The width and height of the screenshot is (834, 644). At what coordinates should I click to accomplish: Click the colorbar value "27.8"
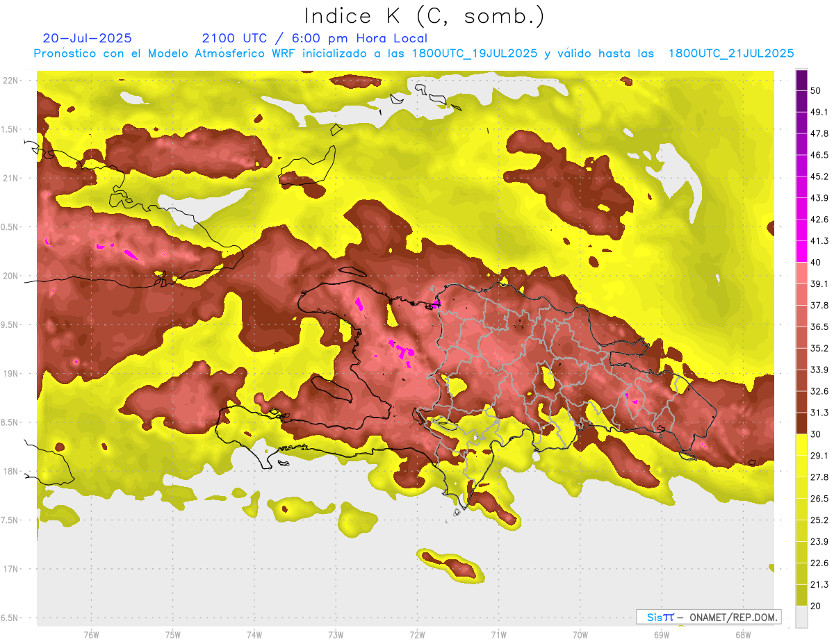(819, 477)
